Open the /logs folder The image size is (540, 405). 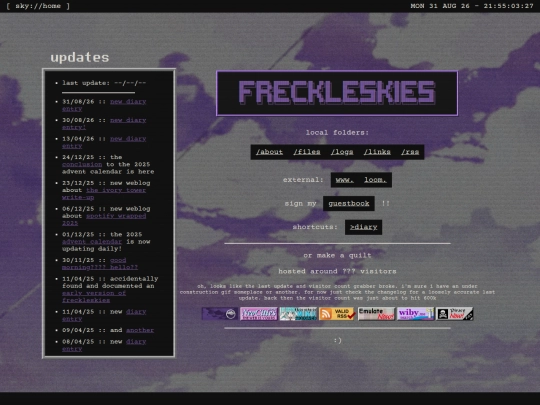342,152
